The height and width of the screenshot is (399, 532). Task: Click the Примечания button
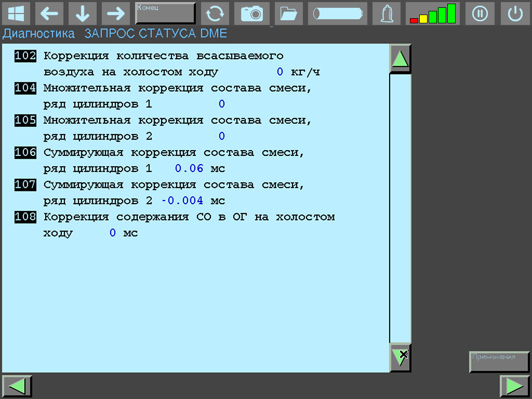499,362
